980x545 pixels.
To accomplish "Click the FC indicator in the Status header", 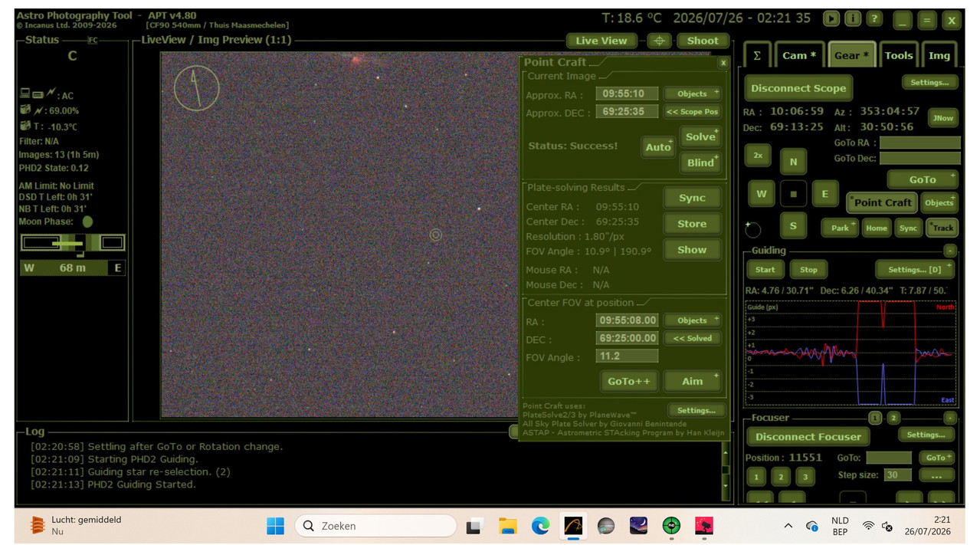I will point(93,40).
